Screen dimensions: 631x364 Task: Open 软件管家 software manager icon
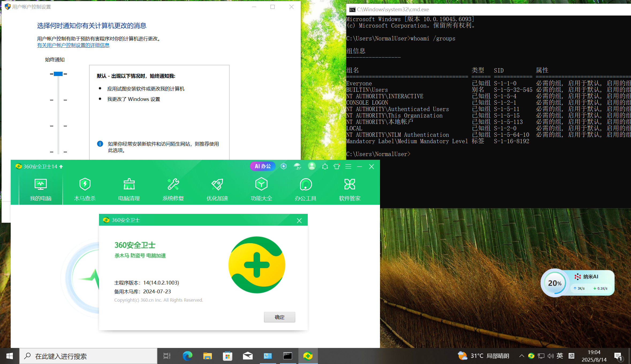coord(349,189)
